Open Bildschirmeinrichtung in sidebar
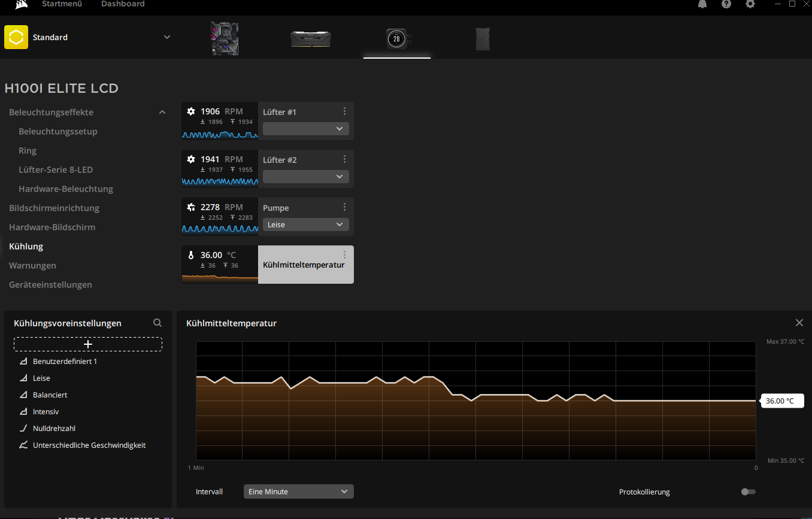This screenshot has width=812, height=519. click(x=54, y=208)
